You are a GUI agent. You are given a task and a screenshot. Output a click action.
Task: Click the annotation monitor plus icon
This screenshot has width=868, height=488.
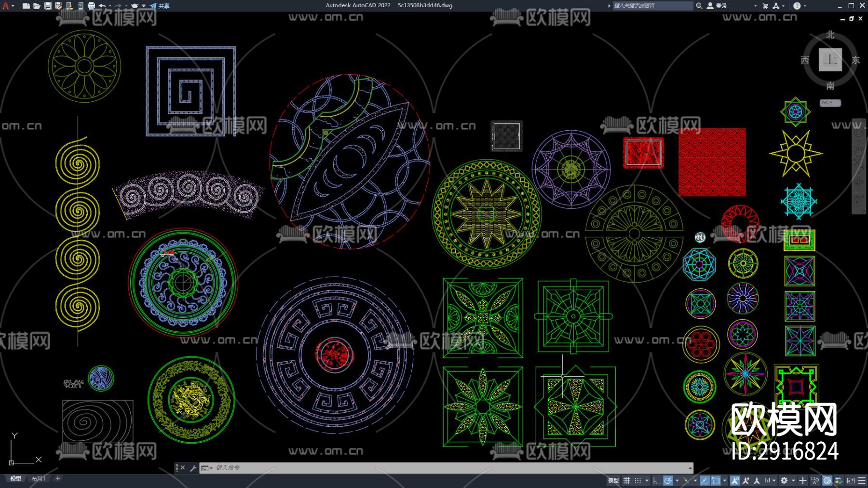[803, 480]
